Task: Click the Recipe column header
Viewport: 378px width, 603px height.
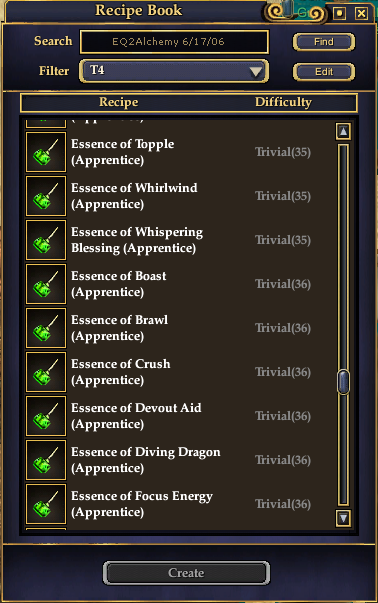Action: [x=118, y=102]
